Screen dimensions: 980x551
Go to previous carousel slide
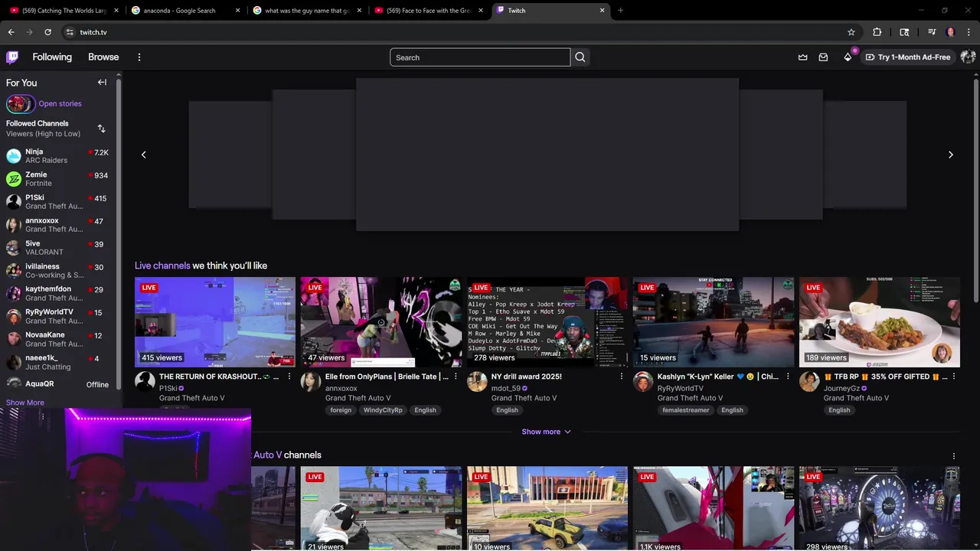[x=143, y=155]
